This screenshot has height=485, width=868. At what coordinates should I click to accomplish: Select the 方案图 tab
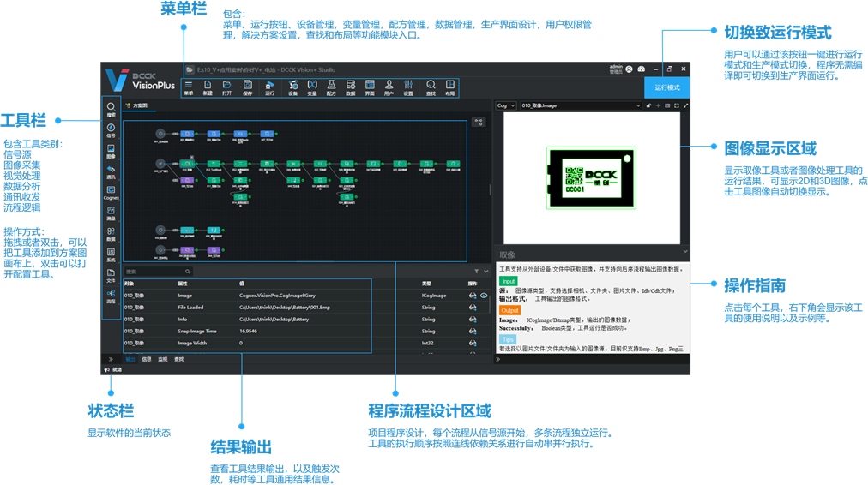[136, 105]
